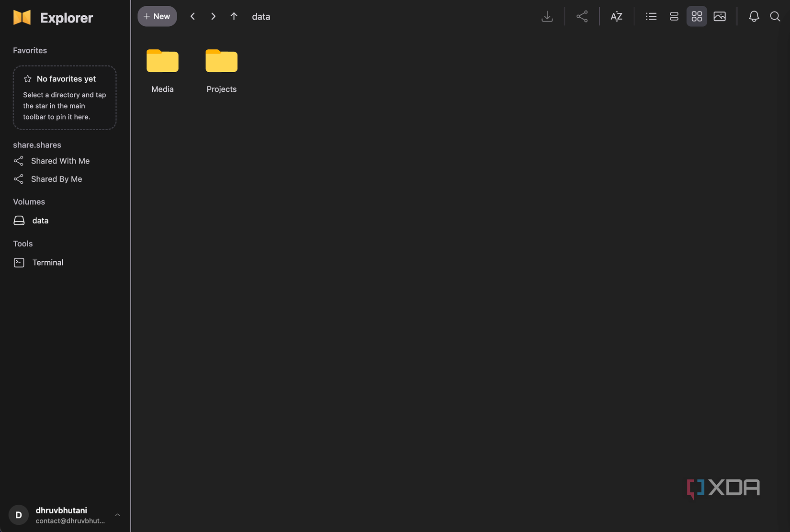Enable compact rows view mode
Image resolution: width=790 pixels, height=532 pixels.
pyautogui.click(x=674, y=16)
